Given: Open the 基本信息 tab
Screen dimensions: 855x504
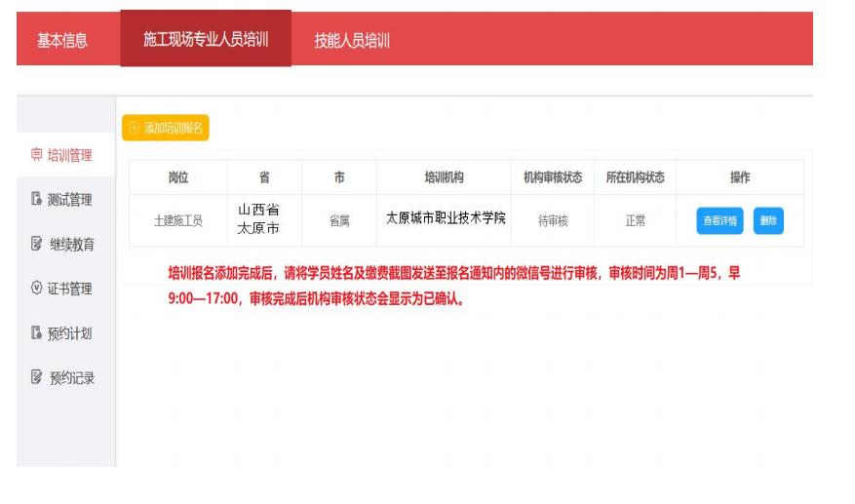Looking at the screenshot, I should (62, 40).
